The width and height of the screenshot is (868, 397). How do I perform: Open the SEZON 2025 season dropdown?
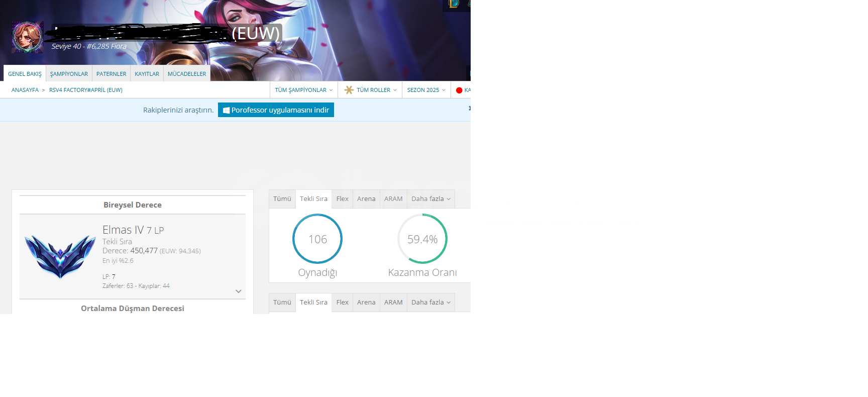click(426, 90)
